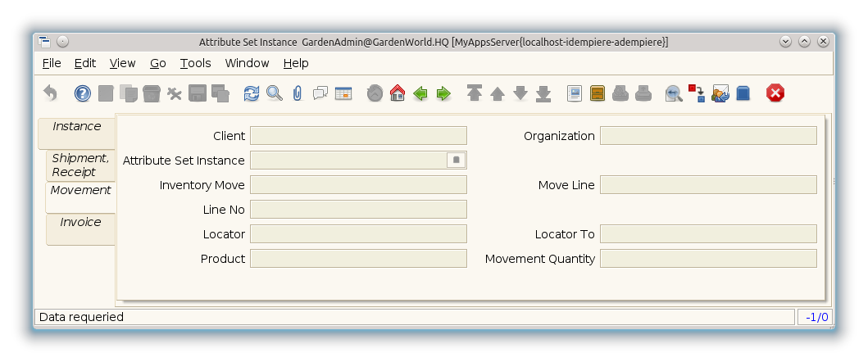868x362 pixels.
Task: Open Requests people icon
Action: click(720, 93)
